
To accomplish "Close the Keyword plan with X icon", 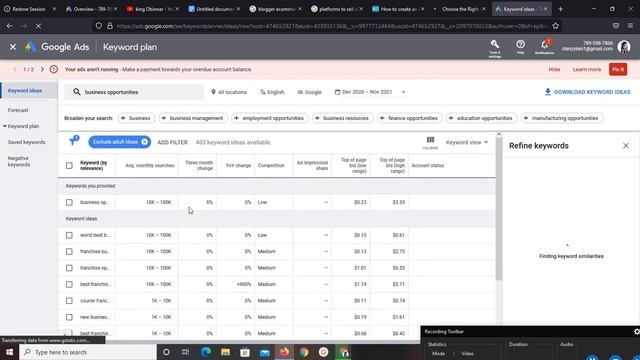I will 13,47.
